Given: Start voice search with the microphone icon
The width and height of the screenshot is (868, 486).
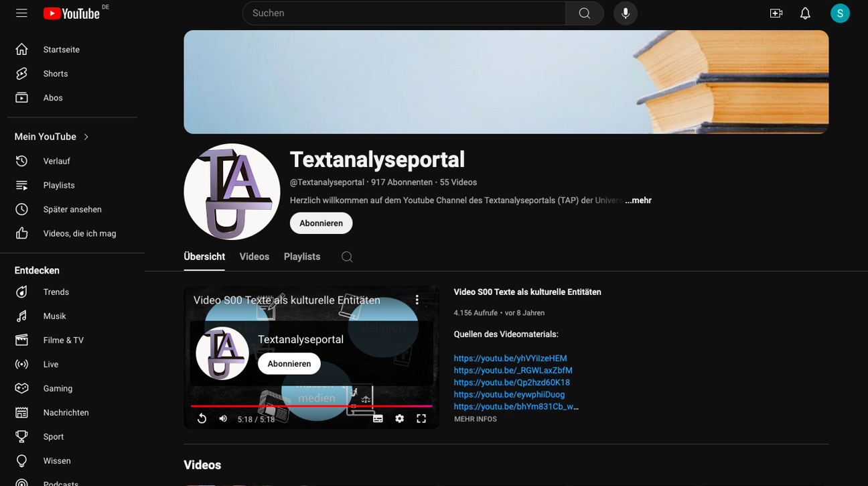Looking at the screenshot, I should point(625,13).
